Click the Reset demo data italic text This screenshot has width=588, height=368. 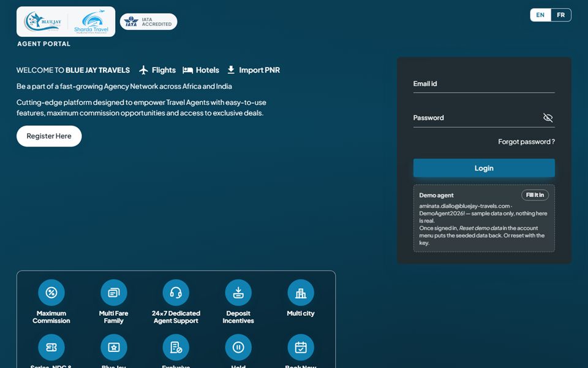tap(480, 228)
